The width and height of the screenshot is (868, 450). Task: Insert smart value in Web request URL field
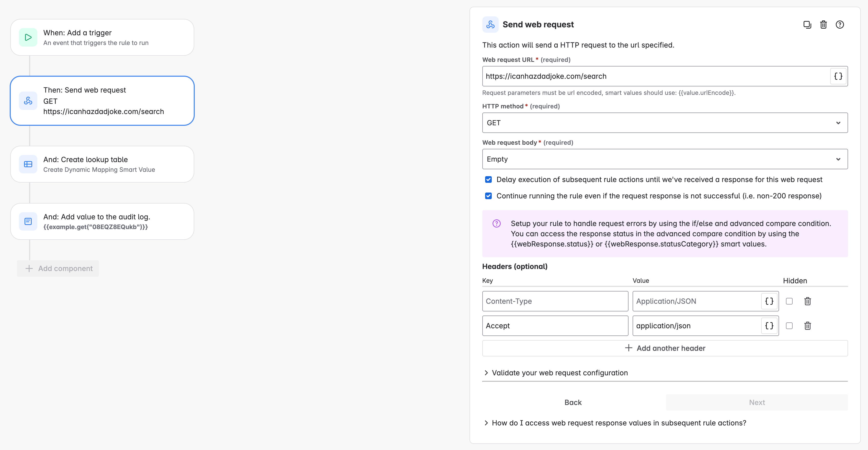point(838,76)
